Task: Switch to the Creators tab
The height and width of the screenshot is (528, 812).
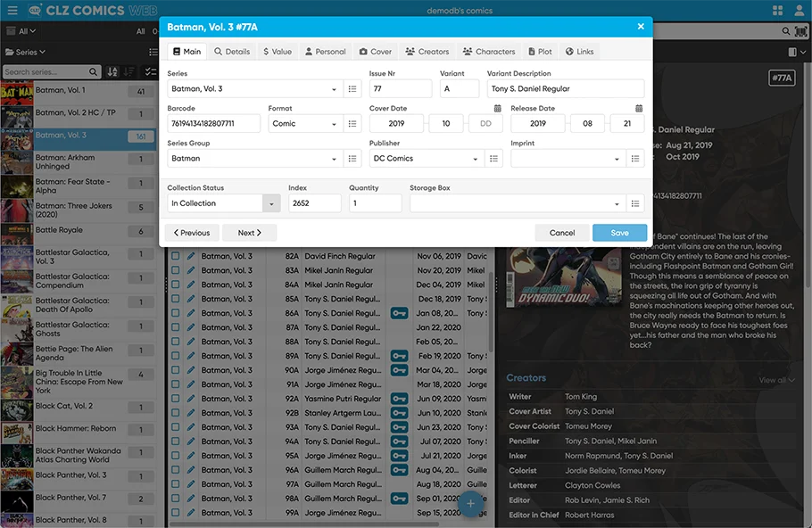Action: [427, 52]
